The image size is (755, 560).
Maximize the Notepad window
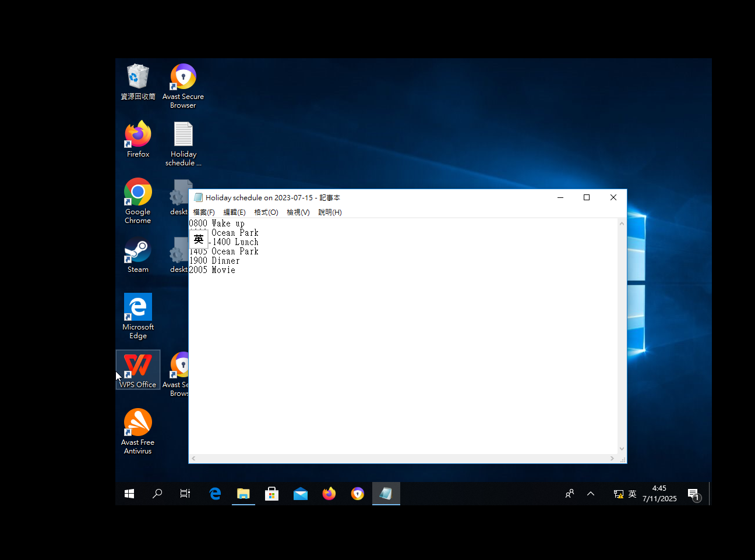tap(587, 197)
